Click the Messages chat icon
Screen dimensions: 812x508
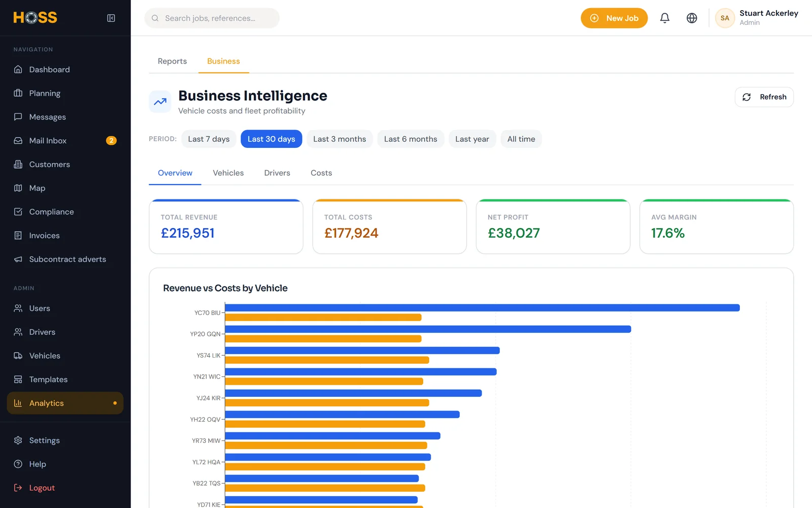click(18, 117)
